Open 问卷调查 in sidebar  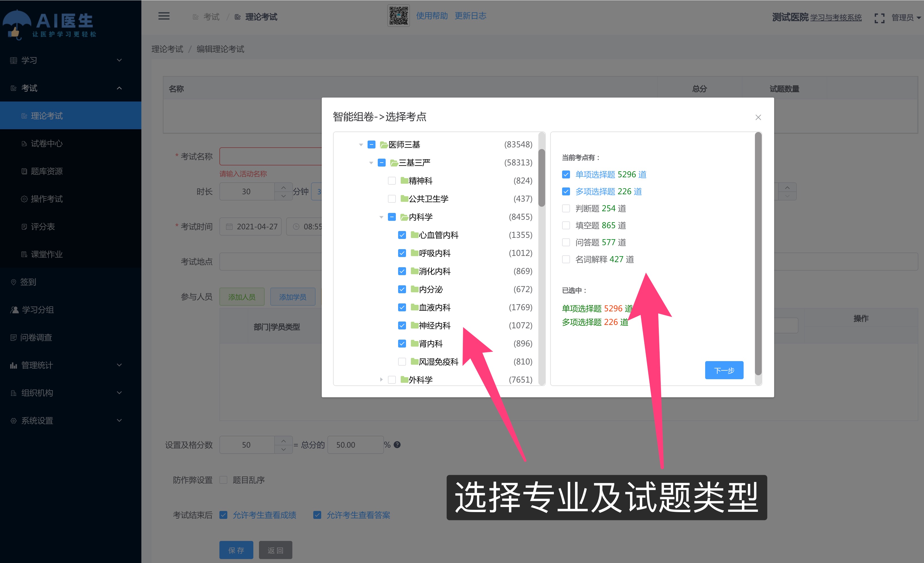[x=70, y=338]
